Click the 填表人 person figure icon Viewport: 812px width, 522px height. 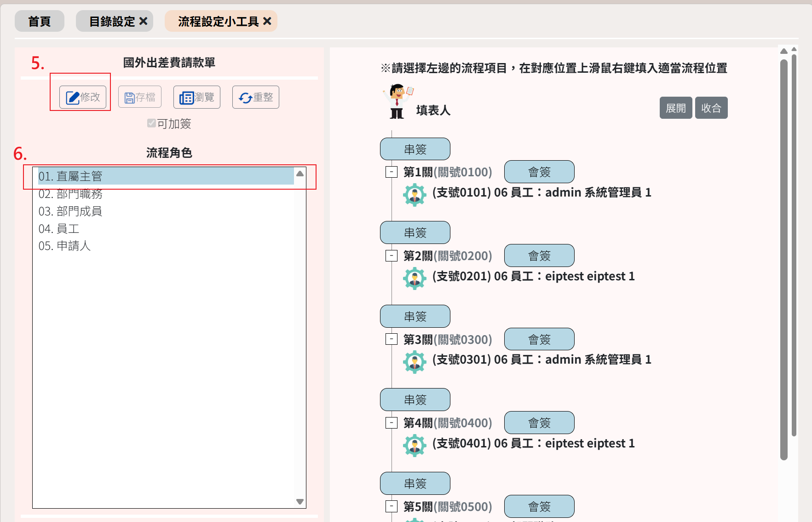397,101
